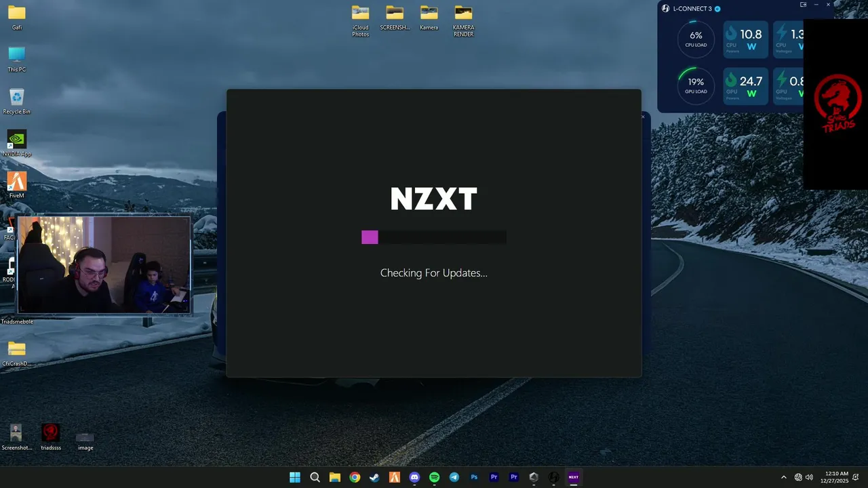Click the CPU LOAD gauge
868x488 pixels.
696,39
